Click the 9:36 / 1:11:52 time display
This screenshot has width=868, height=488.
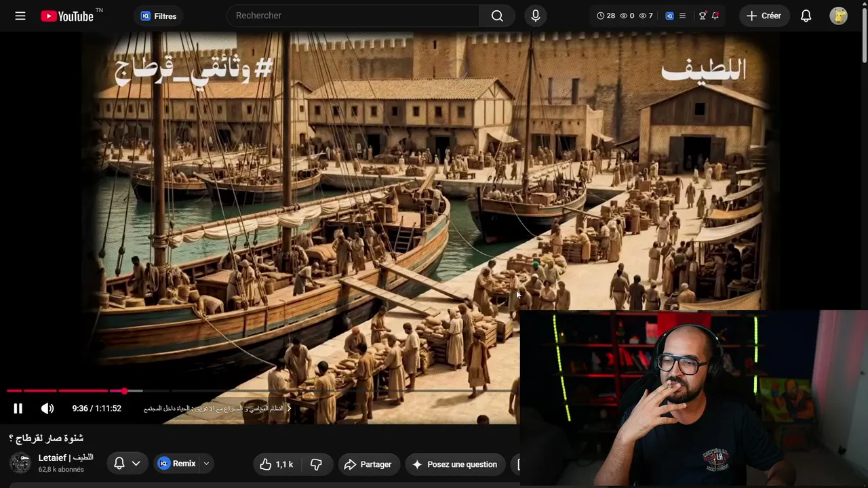[x=97, y=408]
